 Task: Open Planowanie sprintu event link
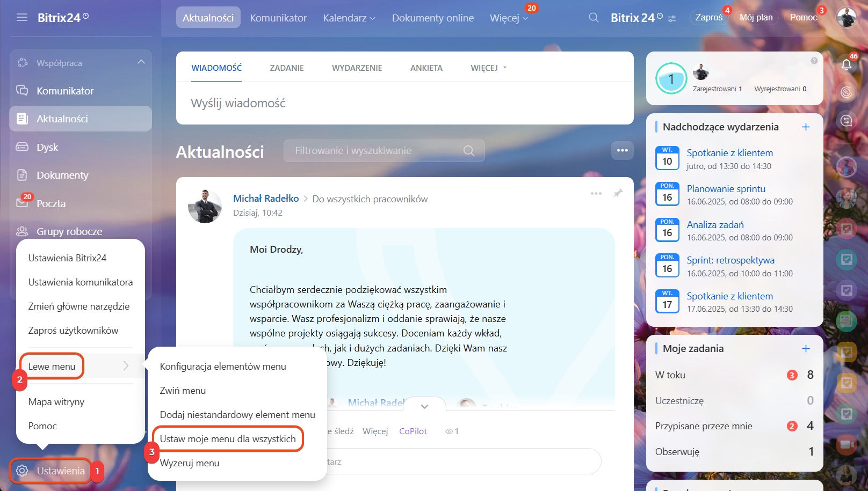726,189
